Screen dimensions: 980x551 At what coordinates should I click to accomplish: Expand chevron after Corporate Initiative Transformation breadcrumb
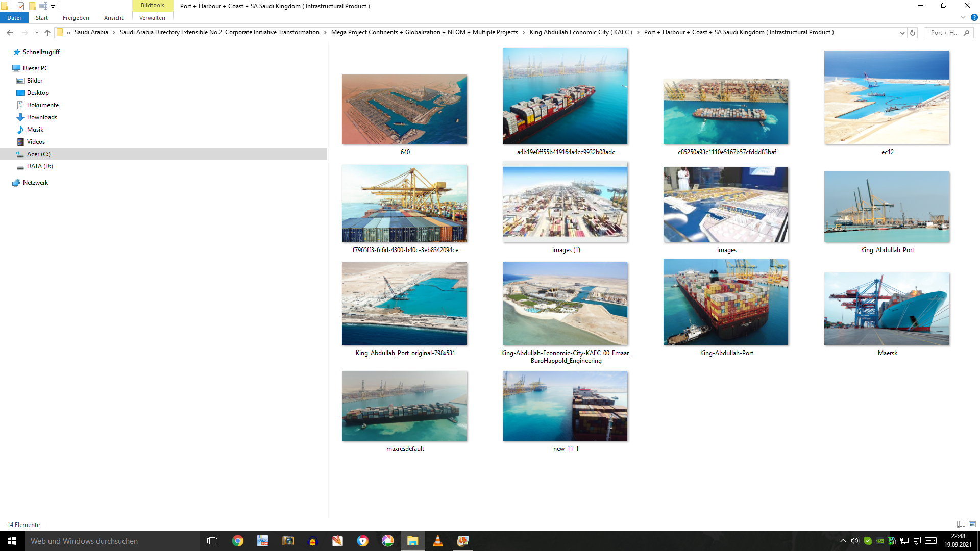point(325,32)
